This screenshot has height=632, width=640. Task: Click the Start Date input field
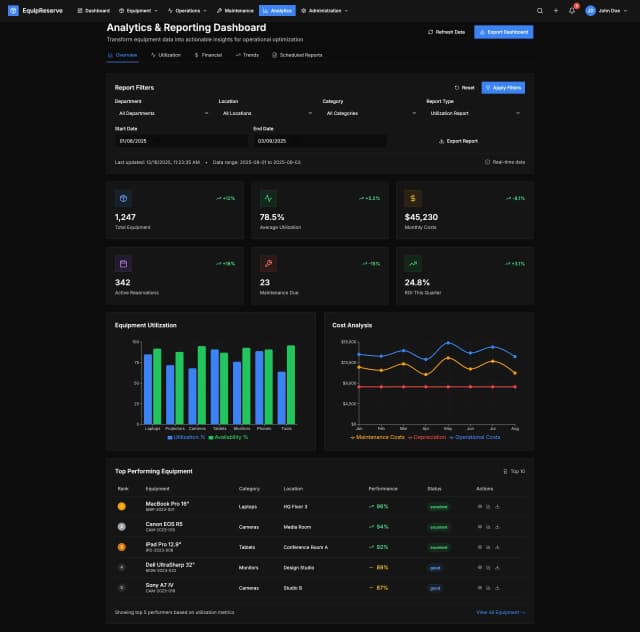(161, 141)
